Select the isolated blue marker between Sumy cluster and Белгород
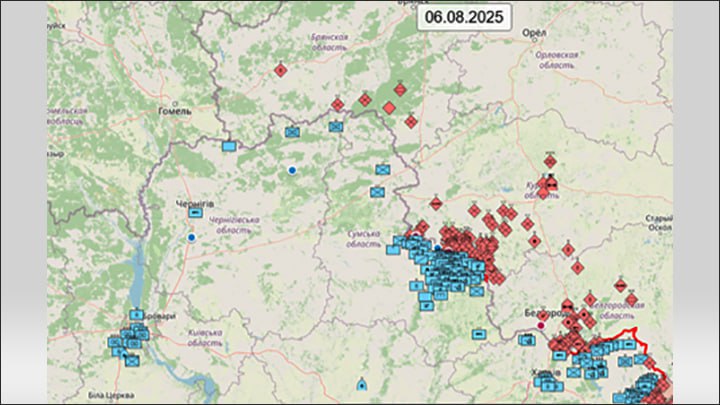This screenshot has height=405, width=720. tap(480, 334)
